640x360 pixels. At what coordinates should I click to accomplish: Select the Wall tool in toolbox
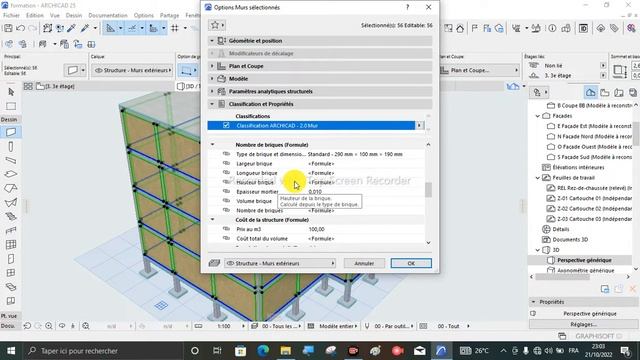click(11, 132)
